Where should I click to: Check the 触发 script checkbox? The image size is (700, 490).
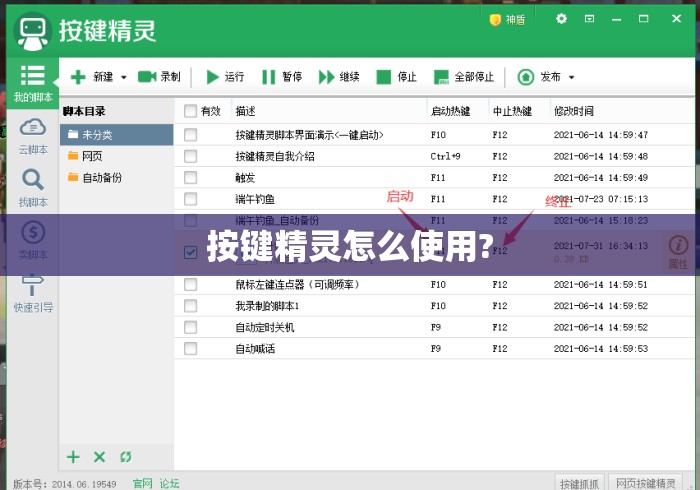point(191,178)
